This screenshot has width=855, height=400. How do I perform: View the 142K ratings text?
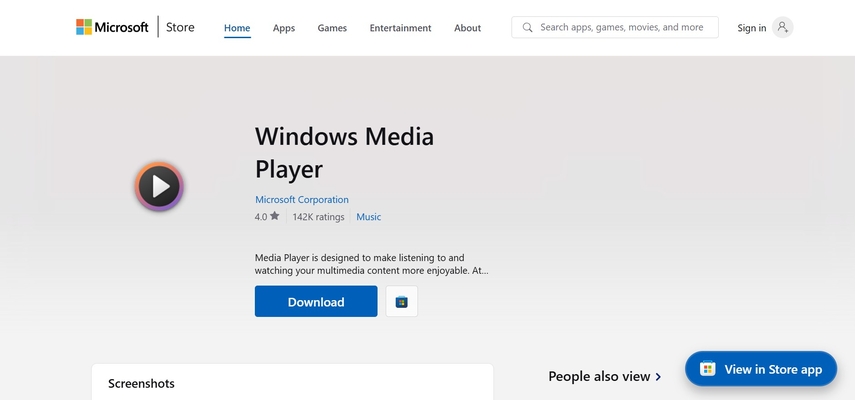coord(318,217)
